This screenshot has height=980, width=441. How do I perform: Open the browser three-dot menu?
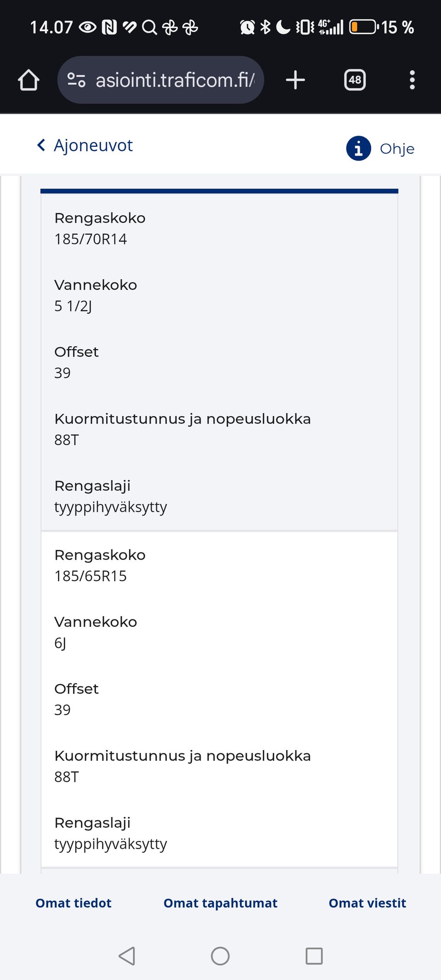point(412,80)
